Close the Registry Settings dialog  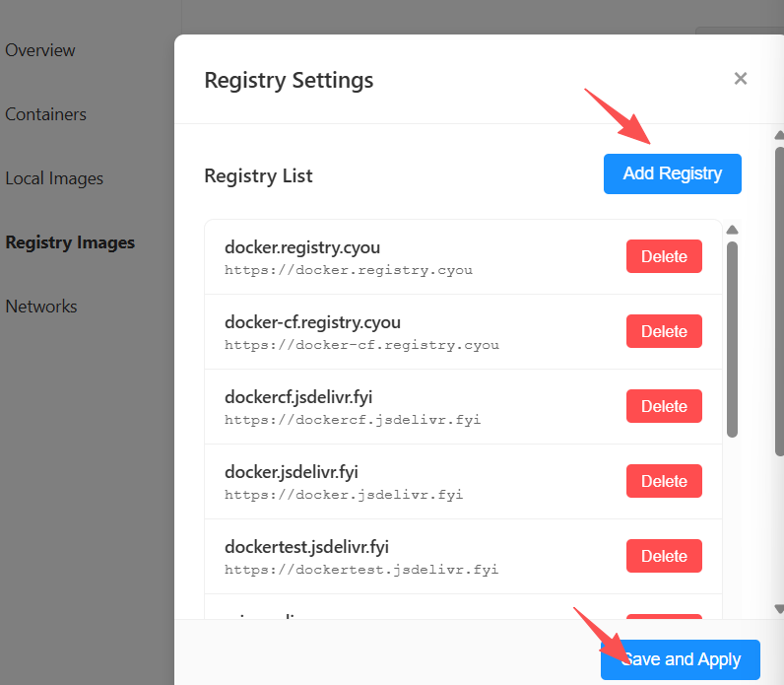[x=741, y=79]
